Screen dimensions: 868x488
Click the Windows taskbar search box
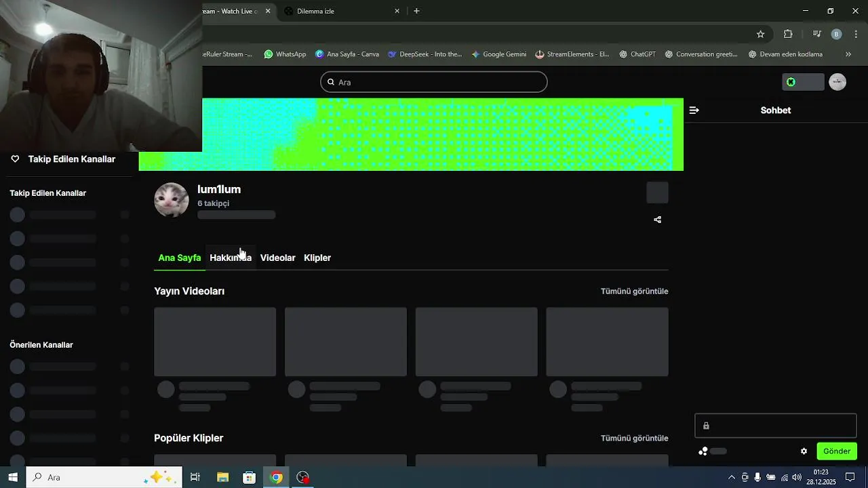pyautogui.click(x=104, y=477)
